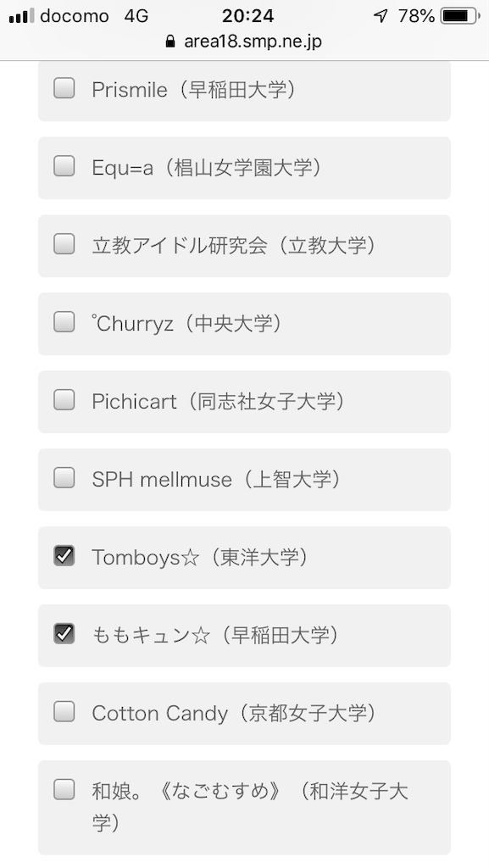Tap the lock icon beside the URL
This screenshot has height=868, width=489.
pyautogui.click(x=171, y=42)
